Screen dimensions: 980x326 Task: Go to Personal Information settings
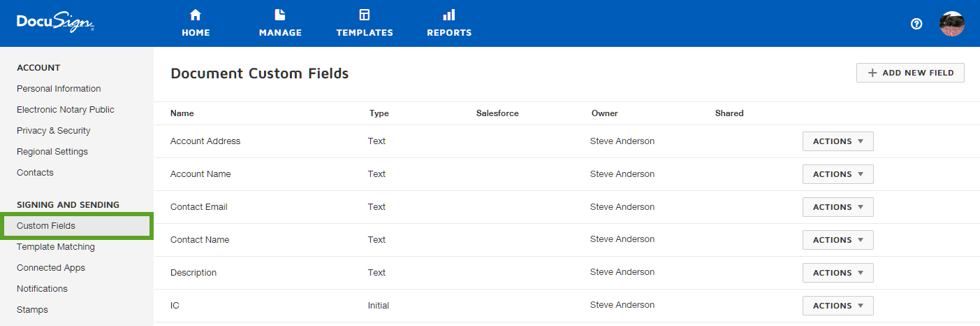(x=59, y=89)
